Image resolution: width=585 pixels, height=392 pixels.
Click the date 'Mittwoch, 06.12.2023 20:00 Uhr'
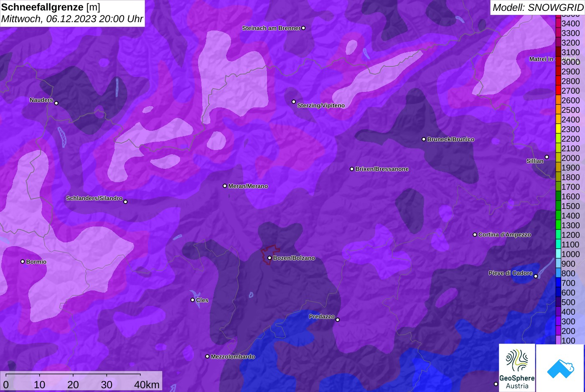click(x=72, y=19)
